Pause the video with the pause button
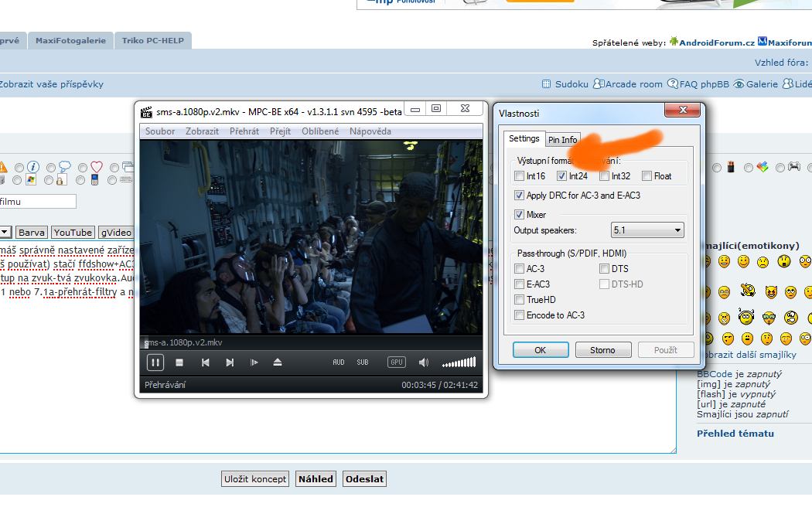The height and width of the screenshot is (507, 812). (x=155, y=362)
